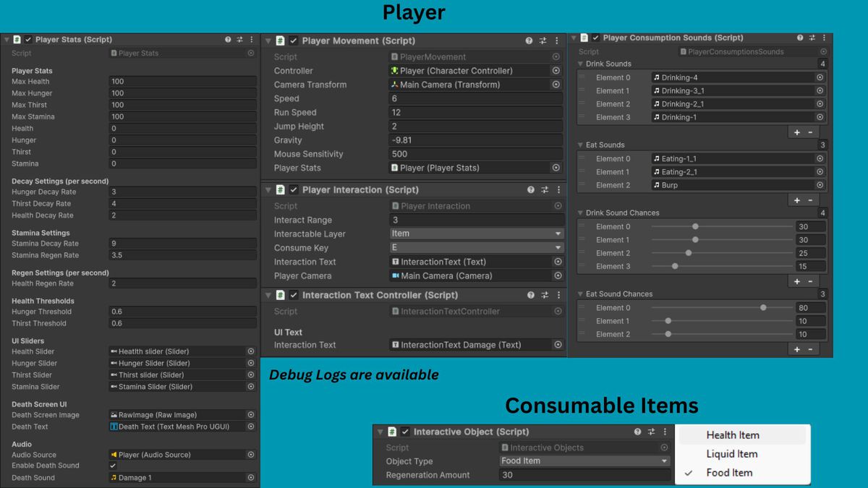868x488 pixels.
Task: Open Object Type dropdown
Action: 584,461
